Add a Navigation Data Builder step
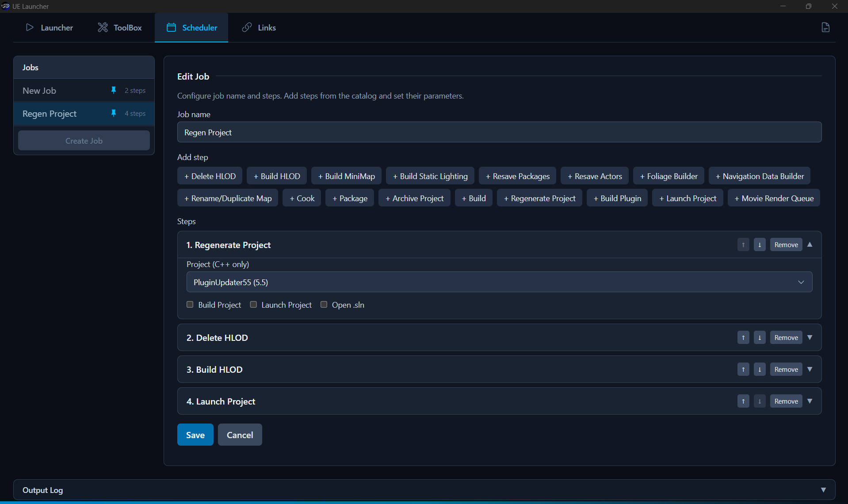This screenshot has height=504, width=848. [760, 176]
